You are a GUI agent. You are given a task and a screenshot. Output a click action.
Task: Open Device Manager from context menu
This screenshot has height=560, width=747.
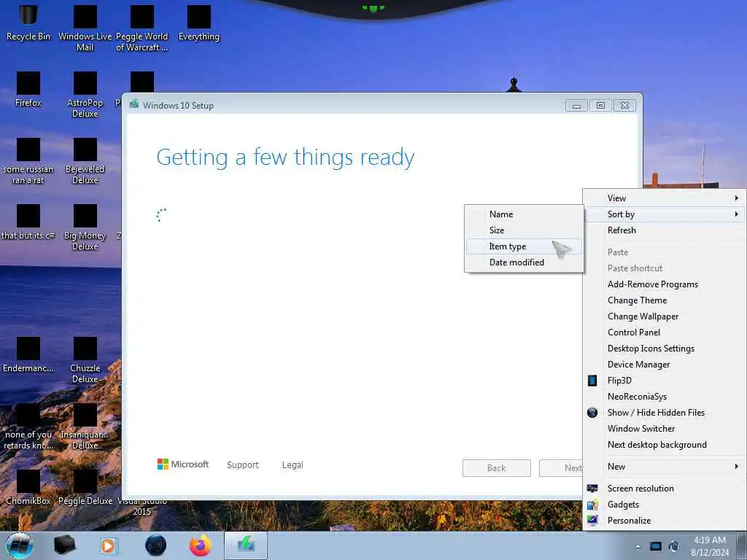pos(664,365)
